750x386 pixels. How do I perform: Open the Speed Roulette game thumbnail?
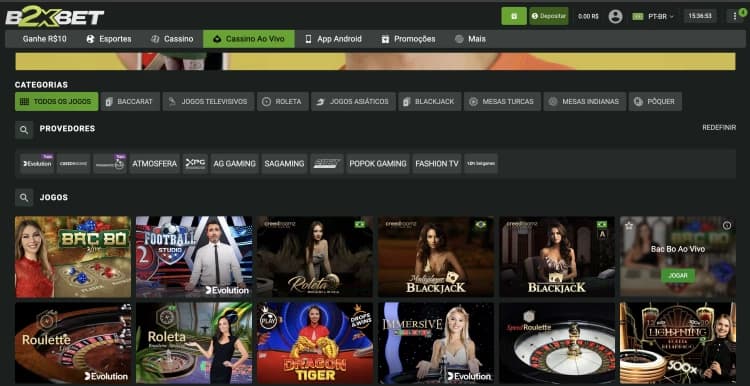557,342
